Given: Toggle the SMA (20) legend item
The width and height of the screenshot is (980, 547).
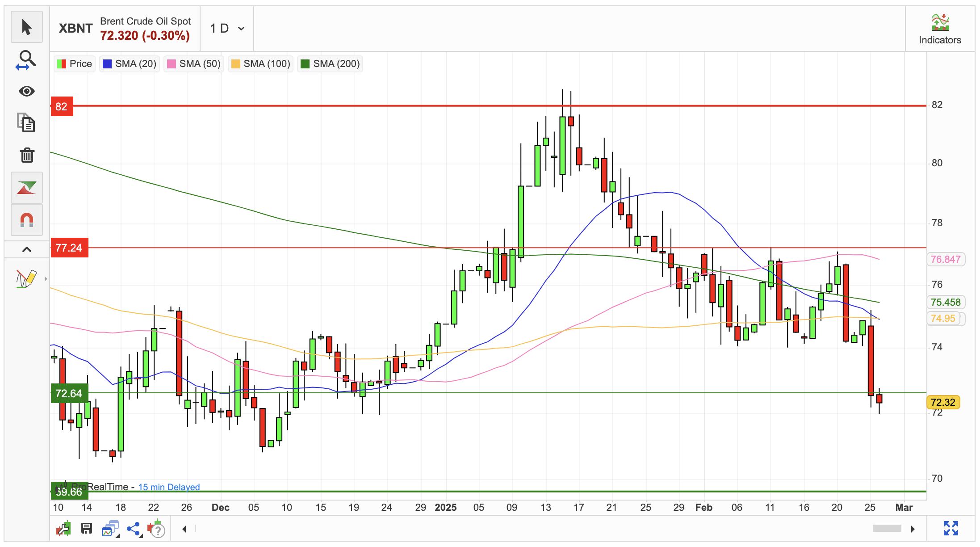Looking at the screenshot, I should pos(130,64).
